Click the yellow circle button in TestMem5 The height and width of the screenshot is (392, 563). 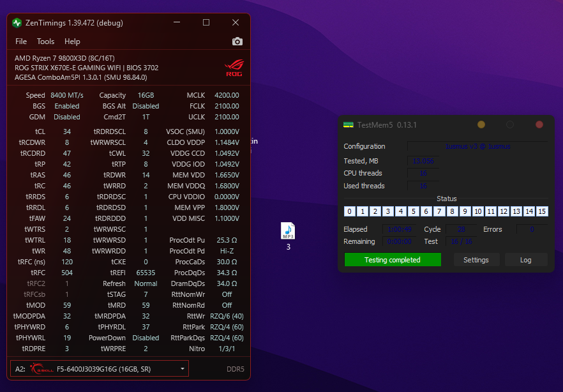481,124
